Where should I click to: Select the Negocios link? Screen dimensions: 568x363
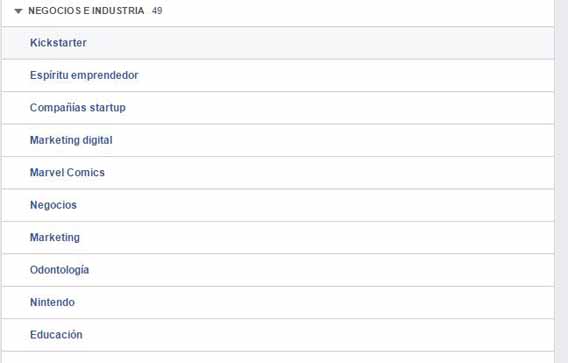[53, 205]
